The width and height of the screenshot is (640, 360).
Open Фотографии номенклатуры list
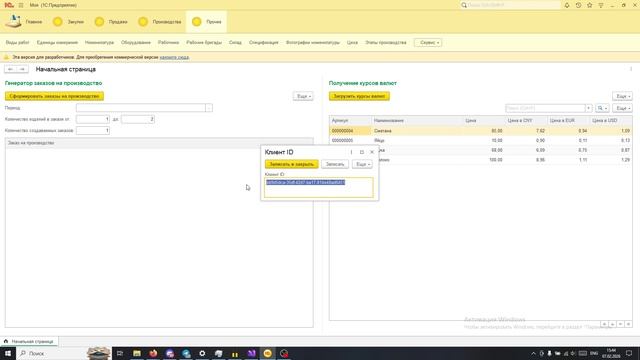[x=313, y=42]
